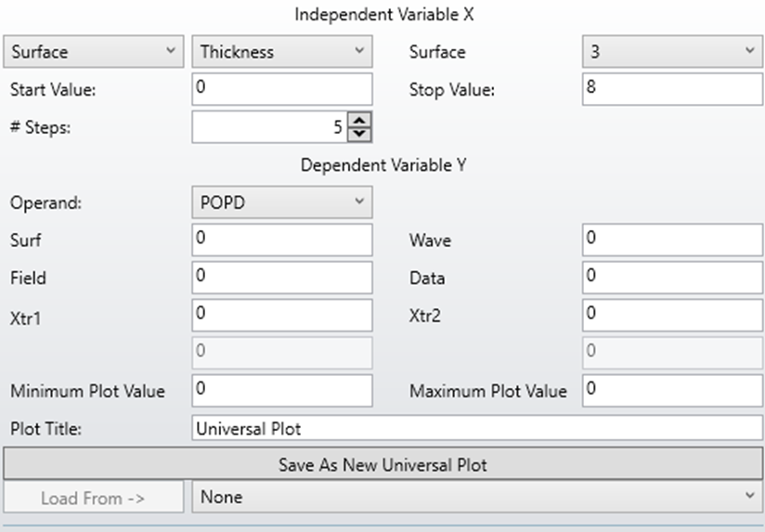Image resolution: width=765 pixels, height=532 pixels.
Task: Click the Field input field
Action: coord(281,277)
